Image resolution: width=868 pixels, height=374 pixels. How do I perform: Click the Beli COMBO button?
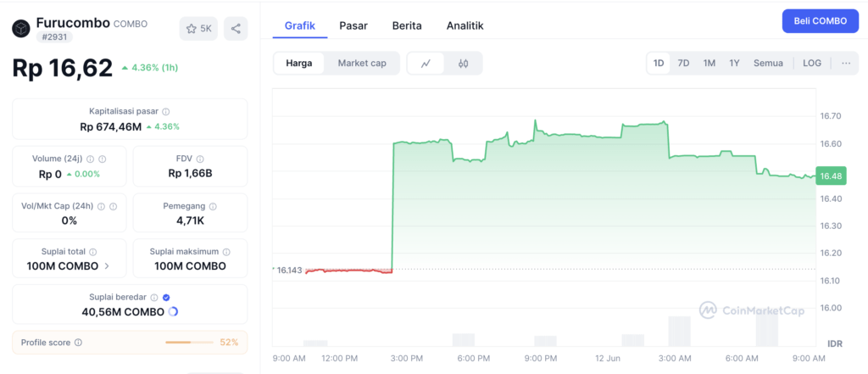pos(821,21)
